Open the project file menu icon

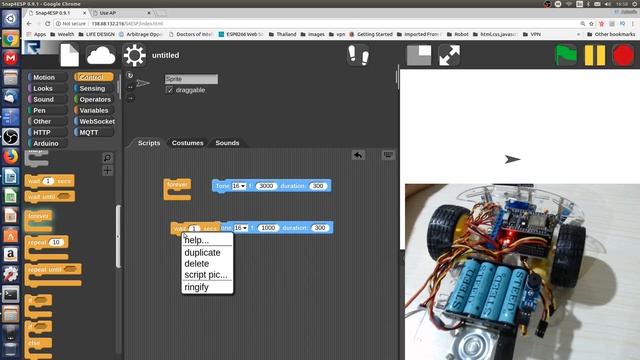[x=69, y=55]
